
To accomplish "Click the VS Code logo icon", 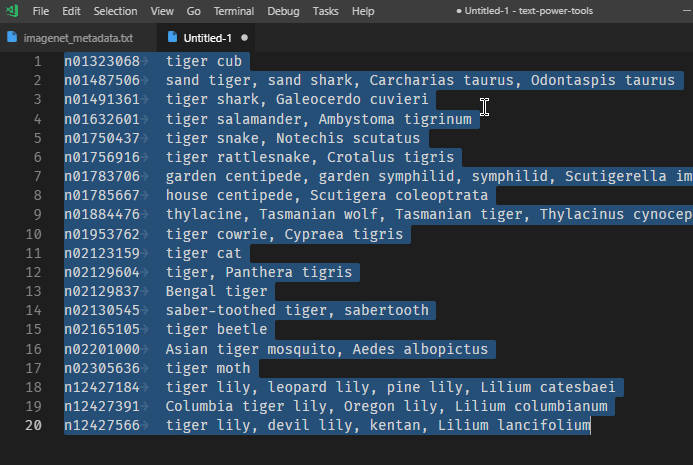I will click(x=11, y=11).
